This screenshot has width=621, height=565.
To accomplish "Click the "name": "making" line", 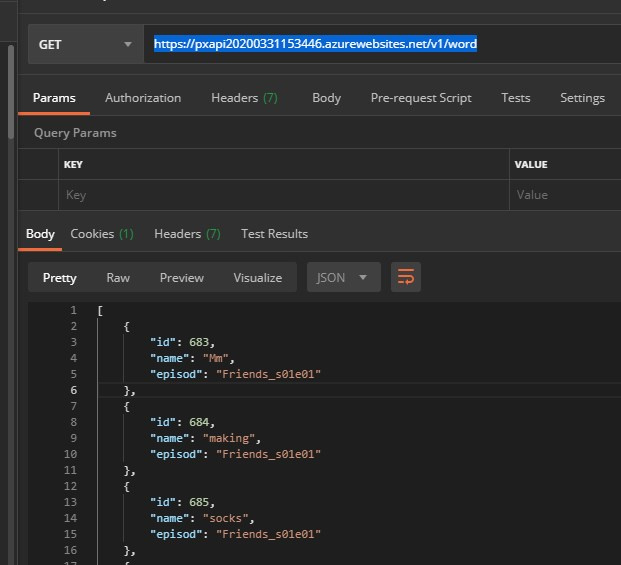I will coord(205,438).
